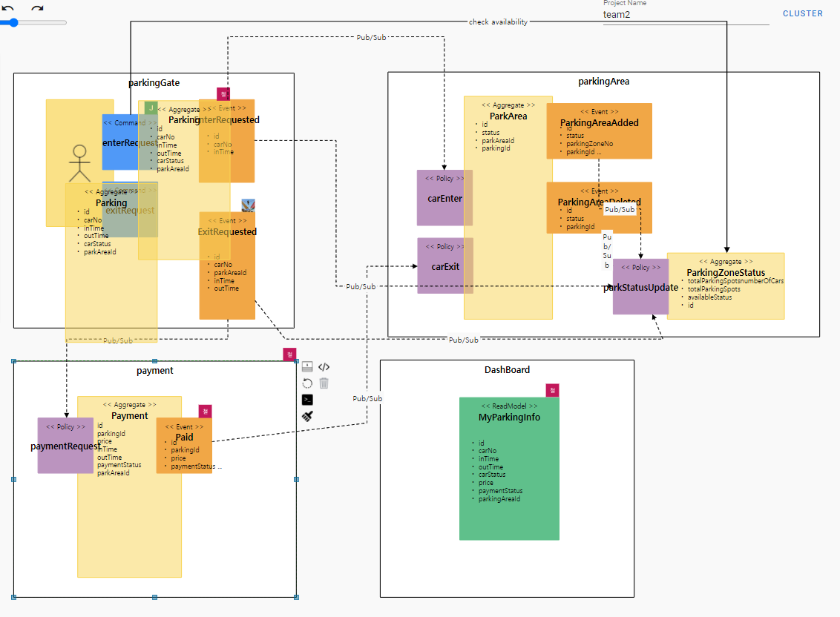This screenshot has width=840, height=617.
Task: Select the parkStatusUpdate policy sticker
Action: click(x=640, y=287)
